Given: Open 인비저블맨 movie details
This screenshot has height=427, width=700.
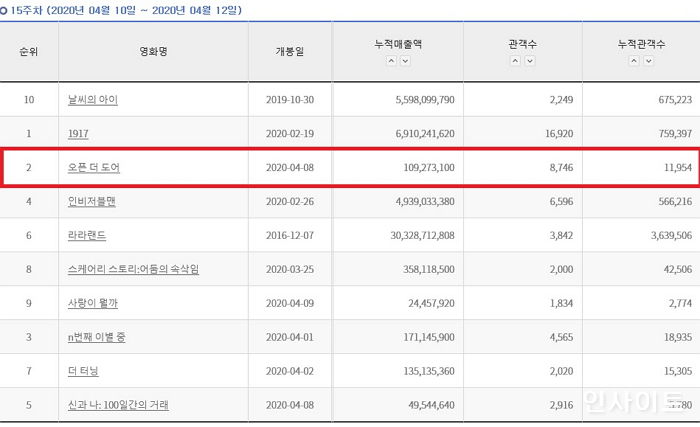Looking at the screenshot, I should pos(96,201).
